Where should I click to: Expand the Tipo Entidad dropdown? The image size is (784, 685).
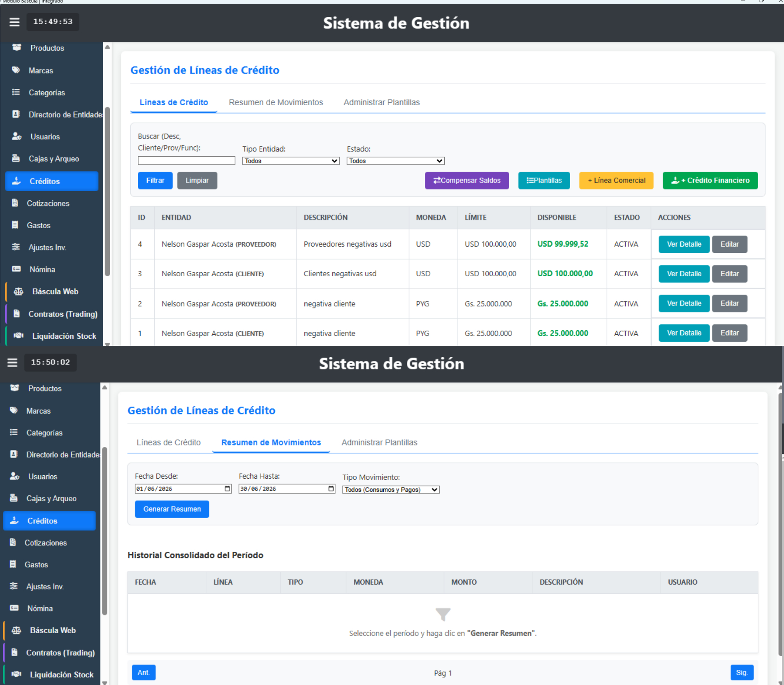pos(291,161)
